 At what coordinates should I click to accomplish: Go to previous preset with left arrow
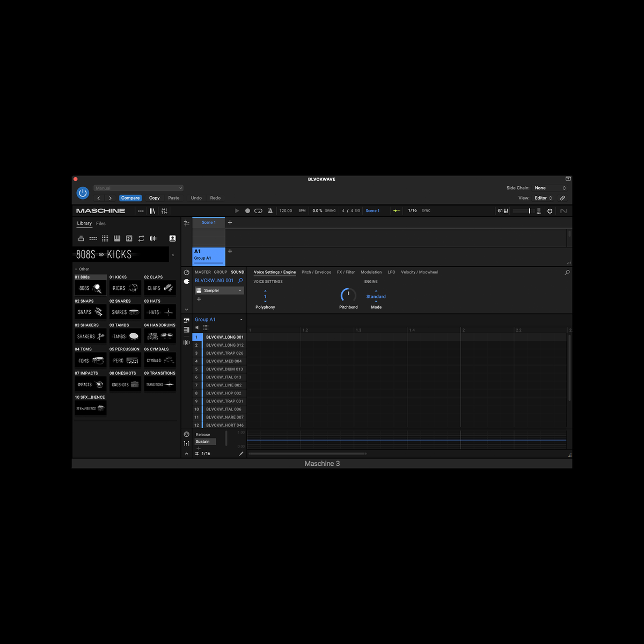point(98,198)
